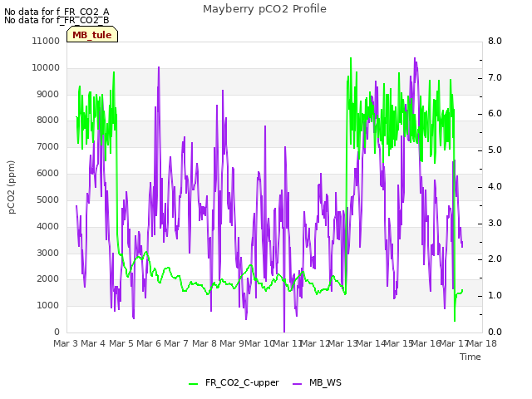The width and height of the screenshot is (532, 399).
Task: Click the 2.0 right axis tick
Action: [495, 259]
